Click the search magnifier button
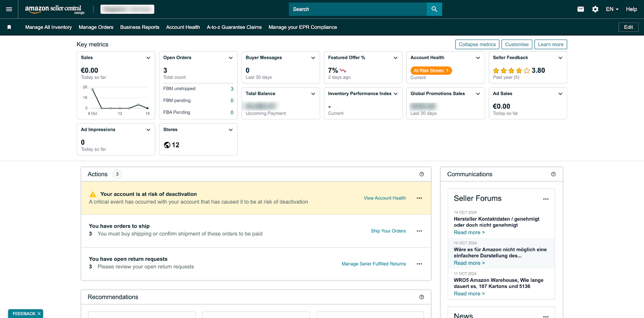This screenshot has width=644, height=318. pos(434,9)
